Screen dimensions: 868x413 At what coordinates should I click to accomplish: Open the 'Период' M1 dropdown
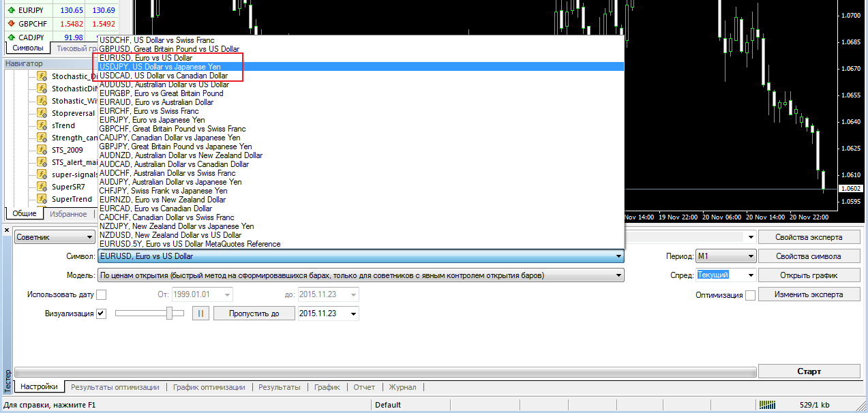[x=725, y=256]
